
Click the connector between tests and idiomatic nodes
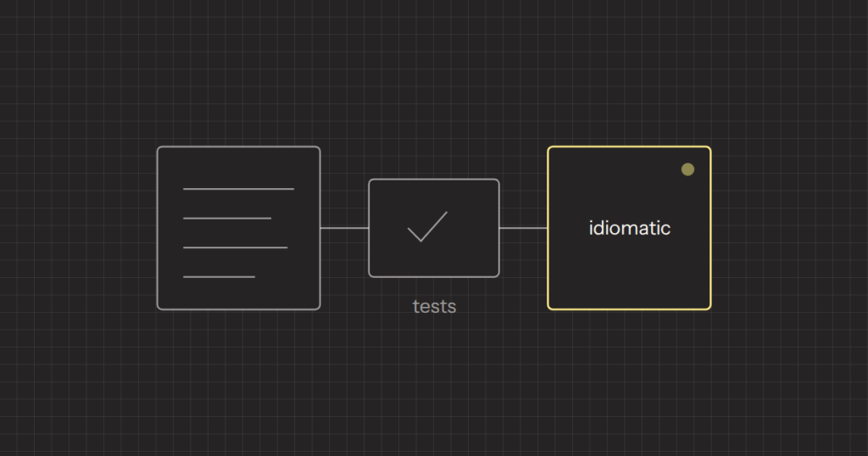pyautogui.click(x=523, y=228)
